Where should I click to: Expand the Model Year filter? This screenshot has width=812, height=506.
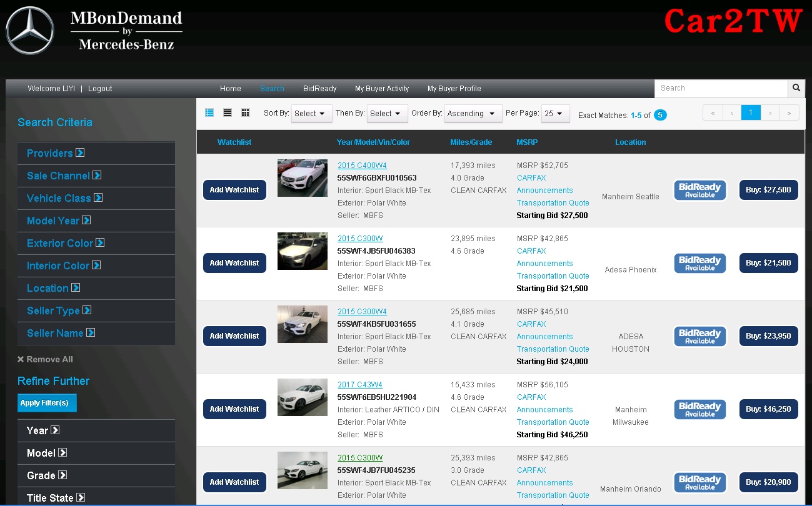pos(86,221)
